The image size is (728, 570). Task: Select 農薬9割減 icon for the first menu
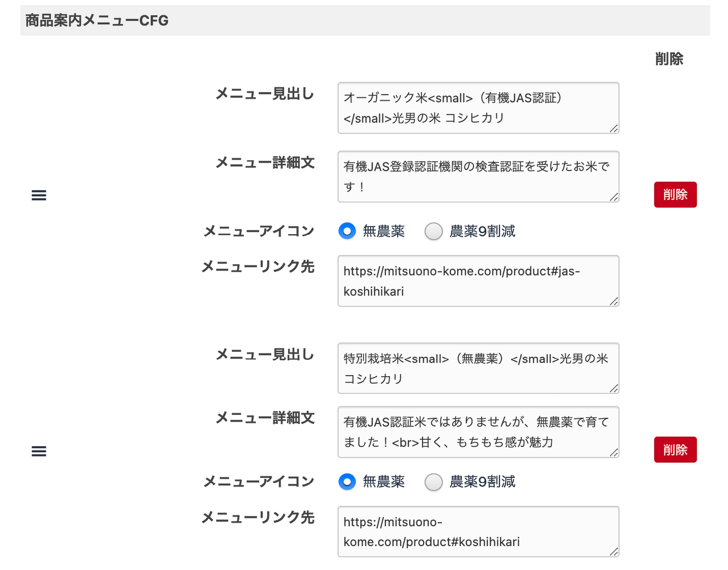(x=434, y=231)
